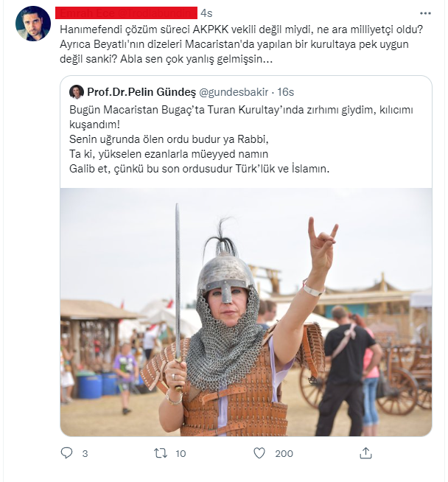448x482 pixels.
Task: Click the retweet count showing 10
Action: pos(181,454)
